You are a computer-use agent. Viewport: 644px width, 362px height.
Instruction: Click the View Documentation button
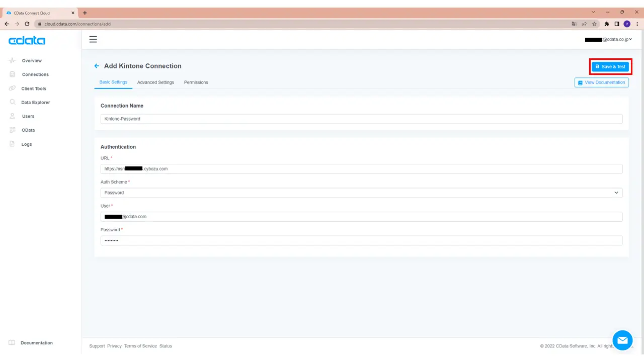601,82
